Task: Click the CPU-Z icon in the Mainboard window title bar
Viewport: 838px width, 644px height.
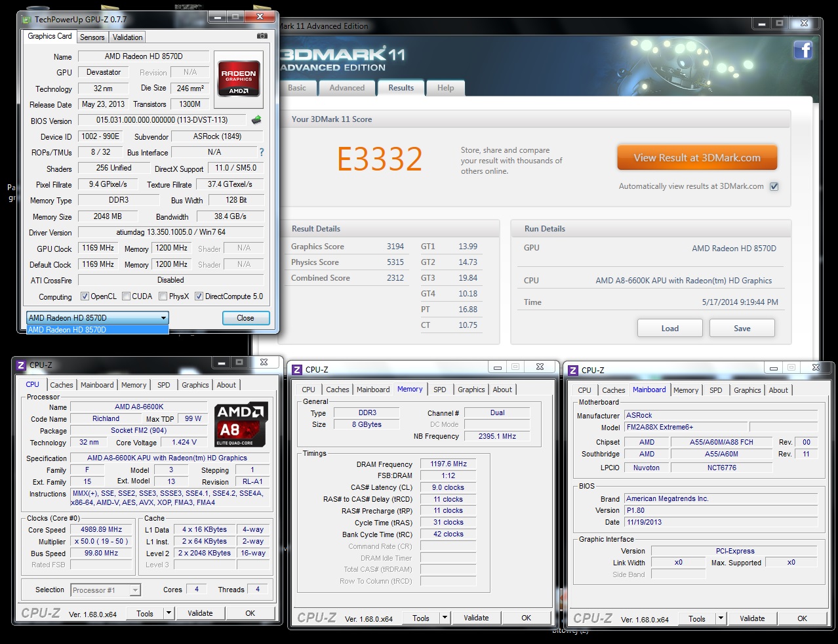Action: click(573, 371)
